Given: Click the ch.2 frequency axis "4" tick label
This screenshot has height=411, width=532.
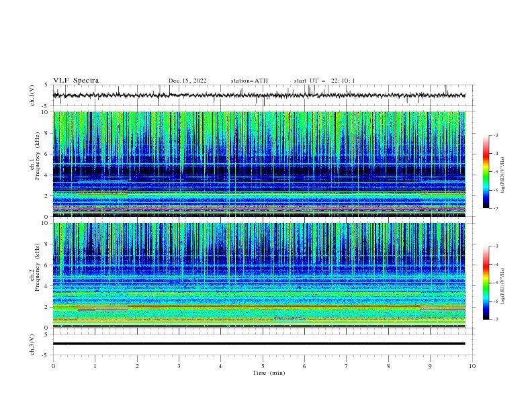Looking at the screenshot, I should tap(48, 286).
